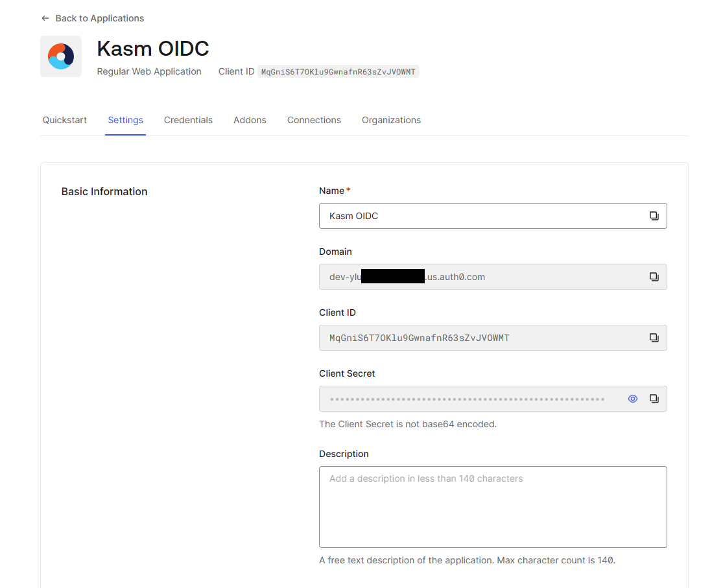The image size is (723, 588).
Task: Reveal the Client Secret with the eye icon
Action: tap(632, 398)
